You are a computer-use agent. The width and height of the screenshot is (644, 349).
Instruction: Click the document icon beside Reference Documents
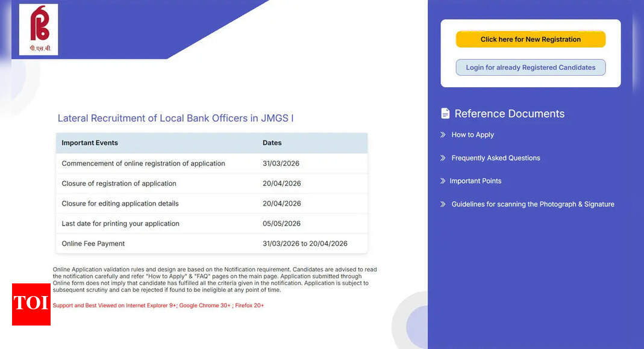[x=445, y=113]
